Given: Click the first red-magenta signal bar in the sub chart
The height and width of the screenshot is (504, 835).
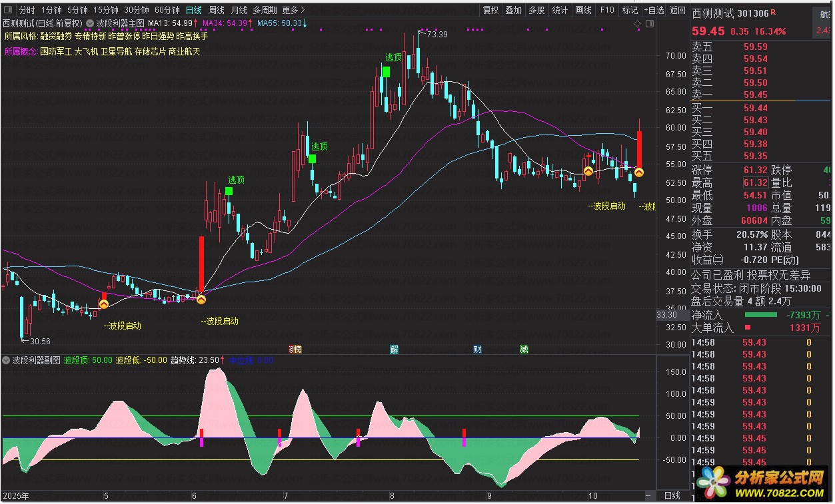Looking at the screenshot, I should (201, 437).
